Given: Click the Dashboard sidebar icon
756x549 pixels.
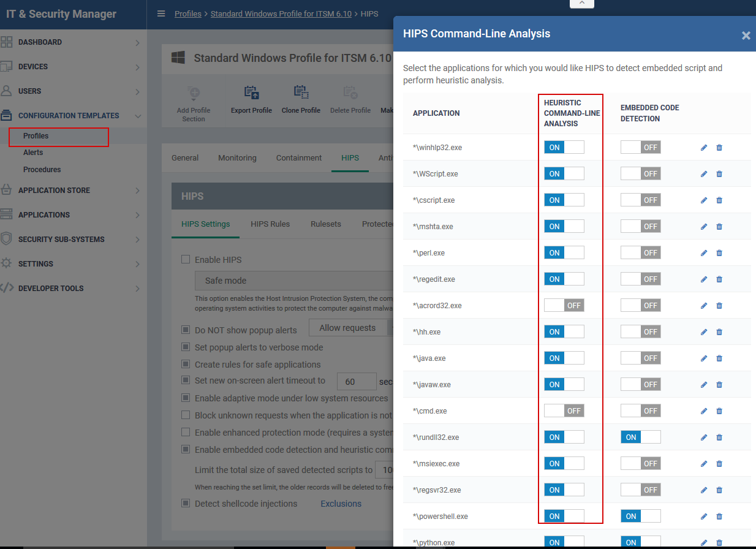Looking at the screenshot, I should click(x=7, y=42).
